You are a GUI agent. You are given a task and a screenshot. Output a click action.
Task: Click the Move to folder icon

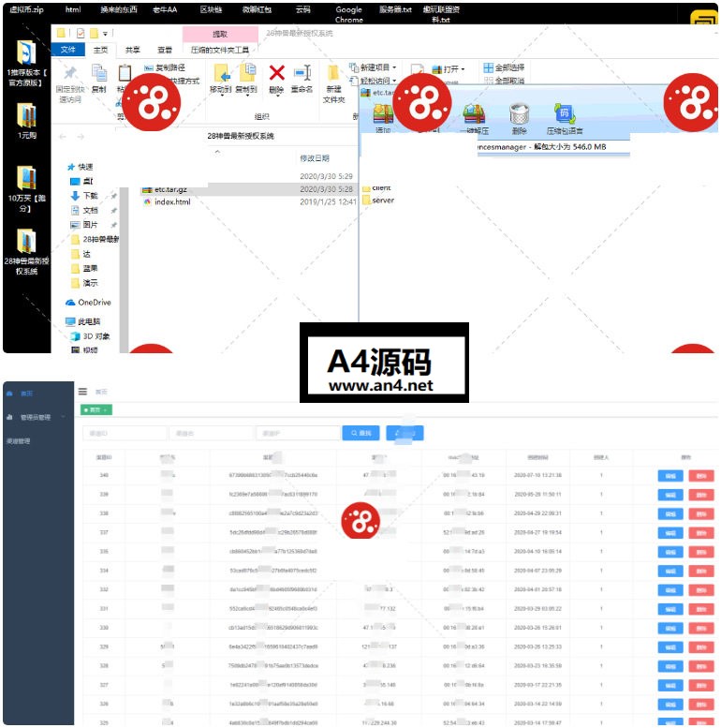click(x=221, y=74)
